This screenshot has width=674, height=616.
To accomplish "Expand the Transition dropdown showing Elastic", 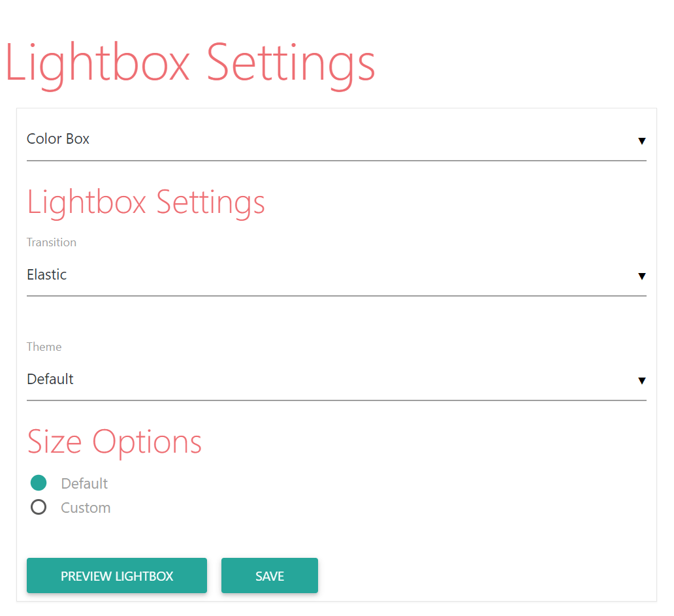I will tap(336, 275).
